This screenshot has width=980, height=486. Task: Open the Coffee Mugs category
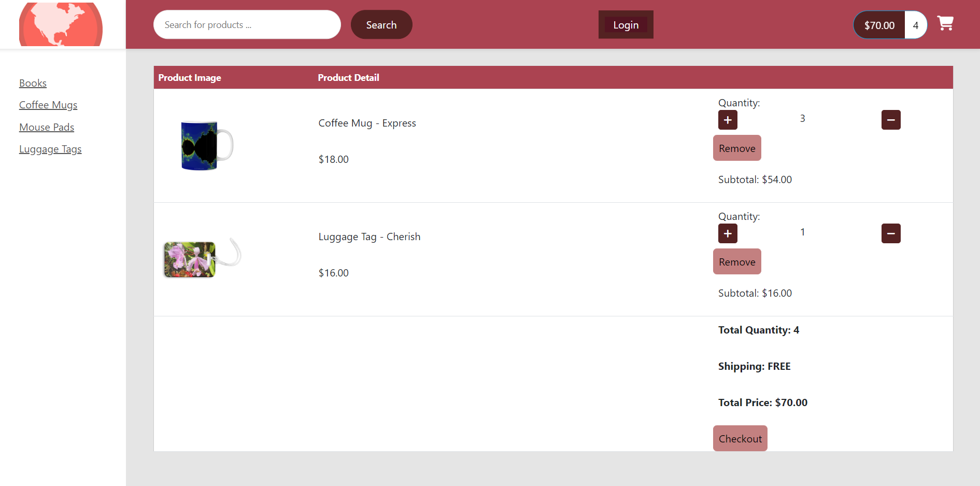[48, 105]
